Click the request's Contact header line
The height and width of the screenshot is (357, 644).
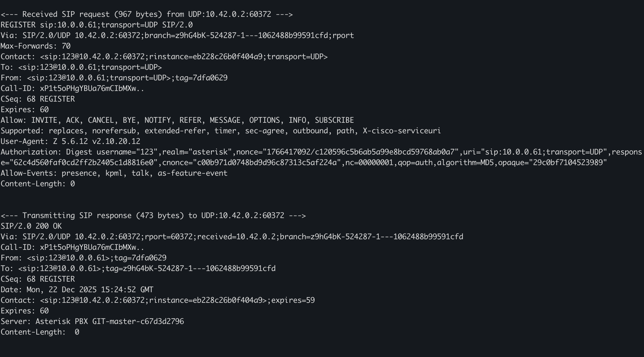pos(164,57)
